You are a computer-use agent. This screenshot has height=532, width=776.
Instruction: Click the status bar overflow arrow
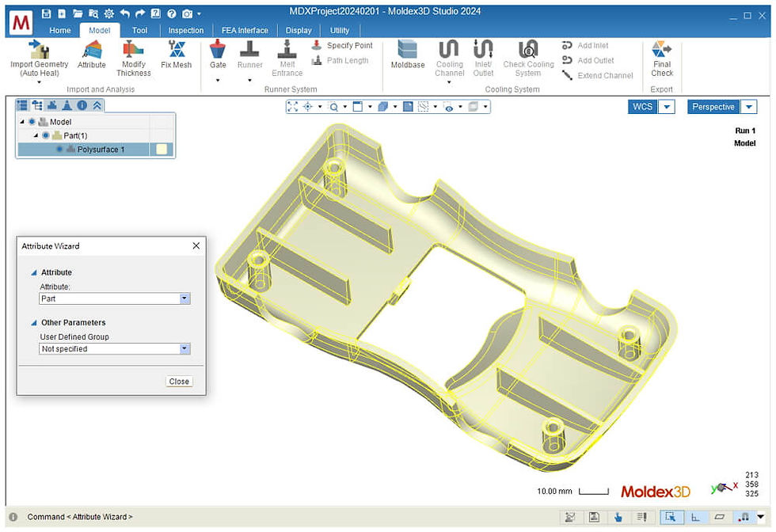point(761,517)
